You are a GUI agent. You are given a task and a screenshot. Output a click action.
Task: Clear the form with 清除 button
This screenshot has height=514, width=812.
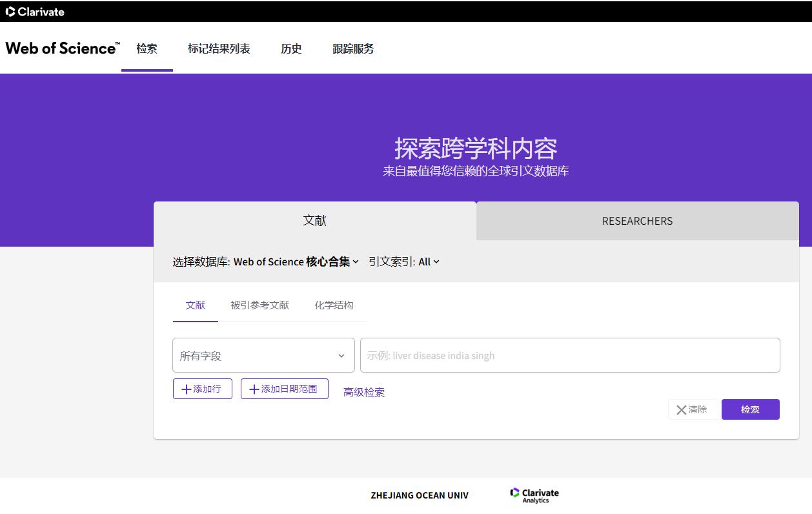click(x=692, y=409)
